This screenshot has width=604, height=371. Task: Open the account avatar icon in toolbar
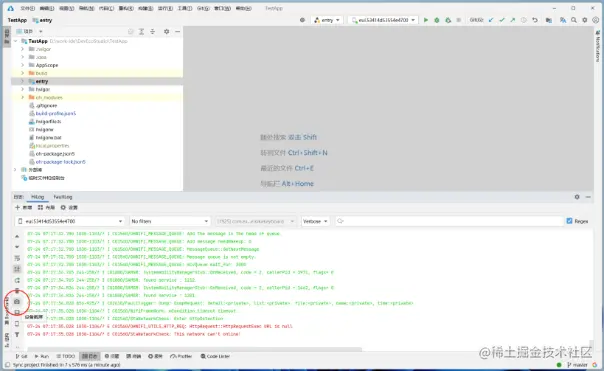click(x=596, y=20)
